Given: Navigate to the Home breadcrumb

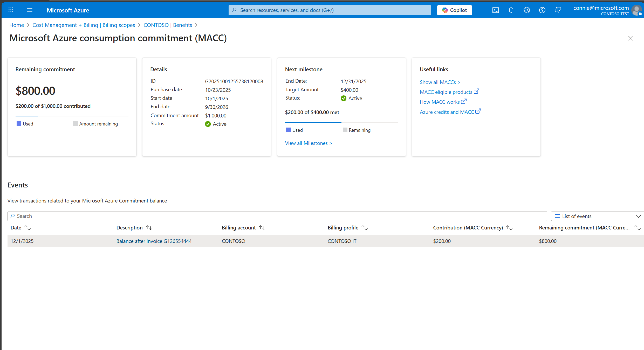Looking at the screenshot, I should [17, 25].
